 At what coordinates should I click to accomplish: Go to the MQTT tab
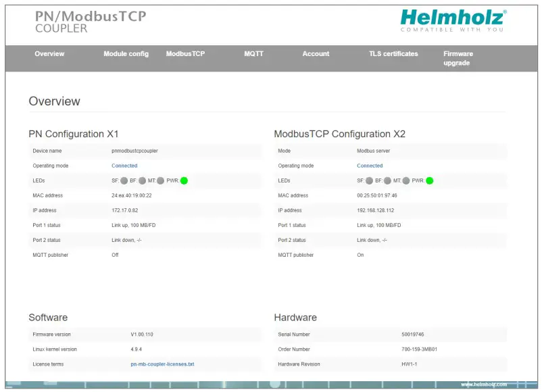pyautogui.click(x=253, y=54)
